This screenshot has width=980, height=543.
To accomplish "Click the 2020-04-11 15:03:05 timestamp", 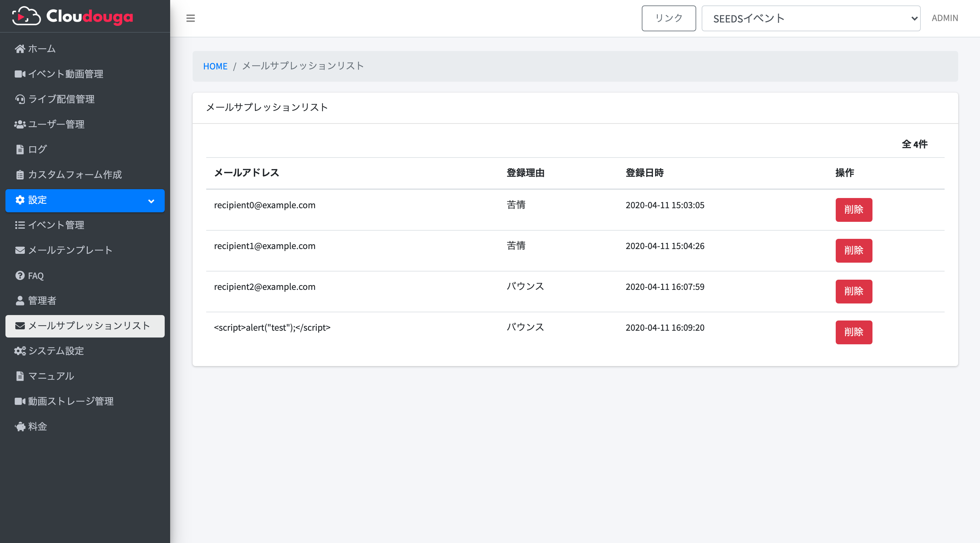I will (x=665, y=205).
